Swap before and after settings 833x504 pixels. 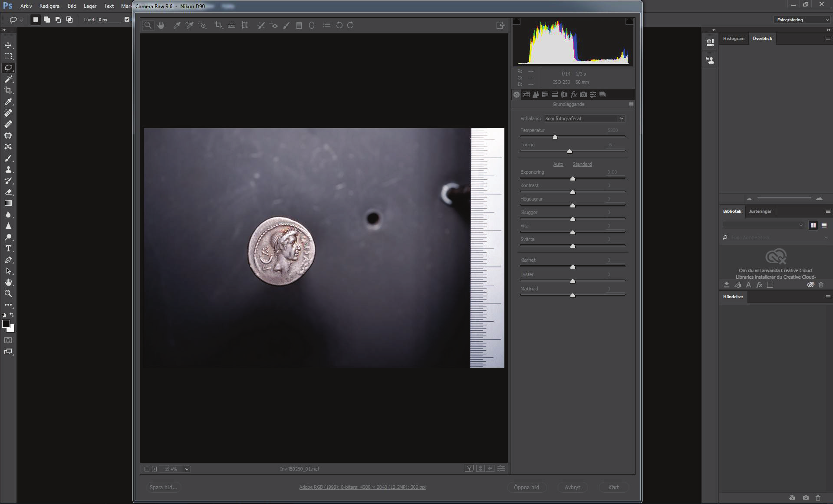(x=480, y=468)
